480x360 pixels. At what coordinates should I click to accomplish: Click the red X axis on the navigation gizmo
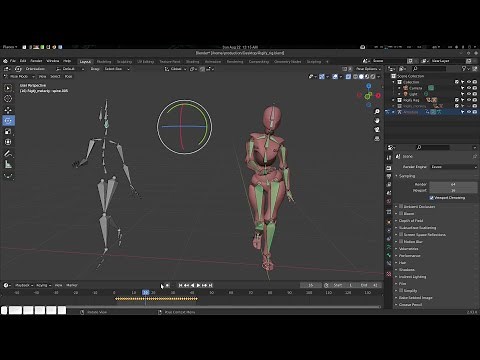tap(378, 96)
